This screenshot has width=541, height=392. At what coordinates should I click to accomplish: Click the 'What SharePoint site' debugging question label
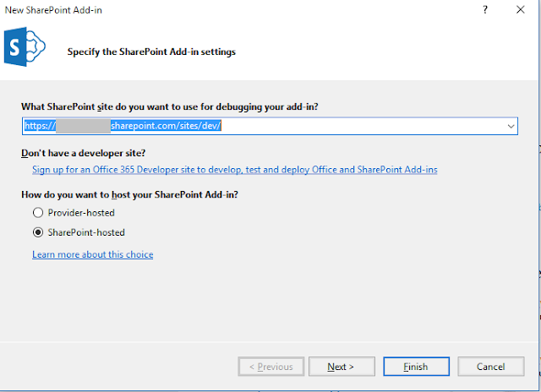point(170,107)
